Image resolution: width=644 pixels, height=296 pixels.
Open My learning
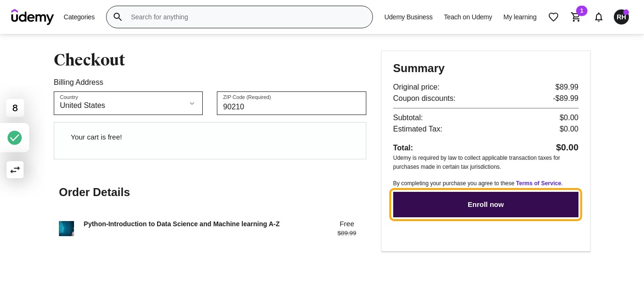tap(520, 17)
